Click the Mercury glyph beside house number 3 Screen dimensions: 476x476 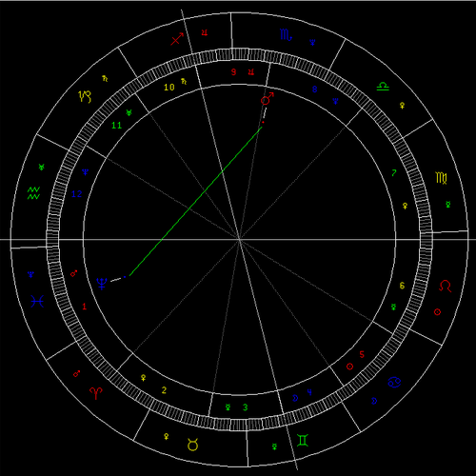point(228,407)
